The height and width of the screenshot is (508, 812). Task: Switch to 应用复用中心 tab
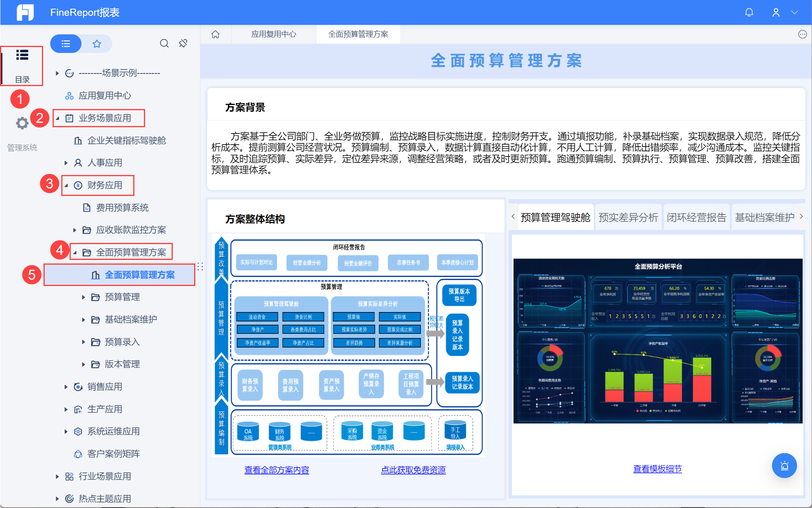pyautogui.click(x=274, y=34)
